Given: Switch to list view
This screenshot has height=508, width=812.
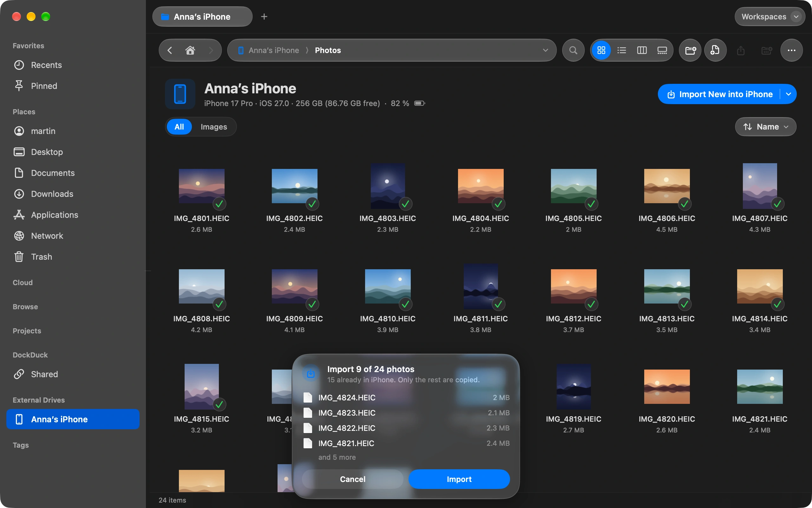Looking at the screenshot, I should pyautogui.click(x=621, y=50).
